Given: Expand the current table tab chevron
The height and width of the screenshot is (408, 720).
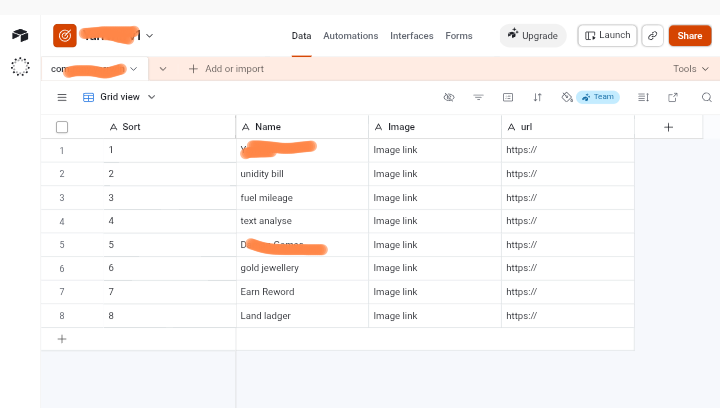Looking at the screenshot, I should pyautogui.click(x=134, y=69).
